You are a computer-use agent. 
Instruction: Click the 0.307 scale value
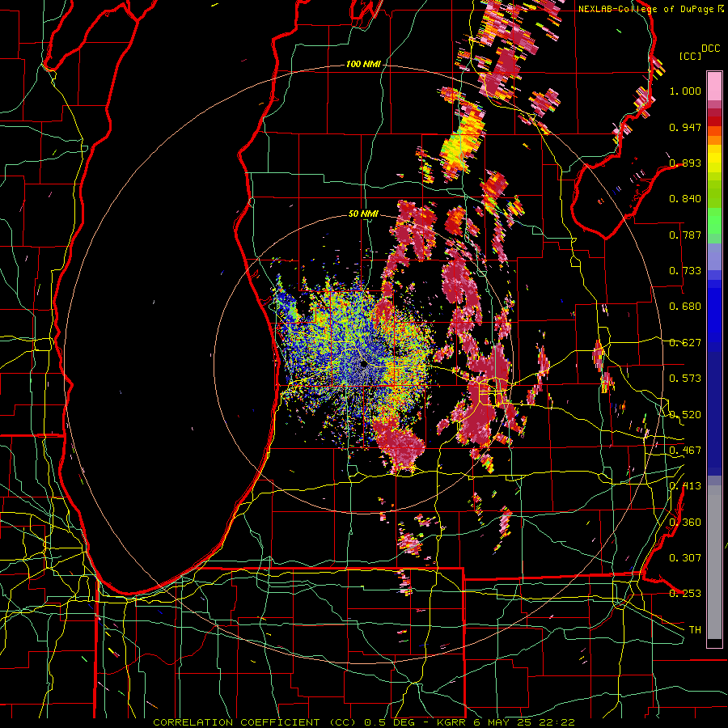click(685, 558)
